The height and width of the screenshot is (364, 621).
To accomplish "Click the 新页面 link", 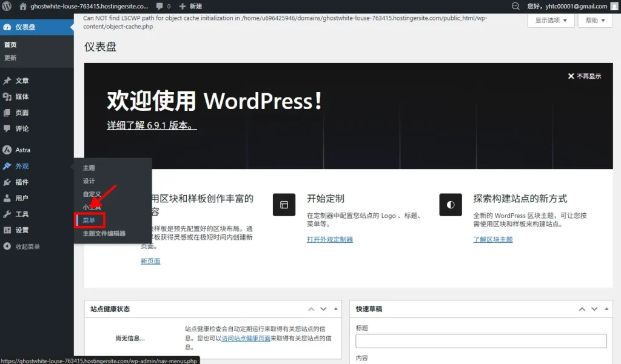I will click(150, 260).
